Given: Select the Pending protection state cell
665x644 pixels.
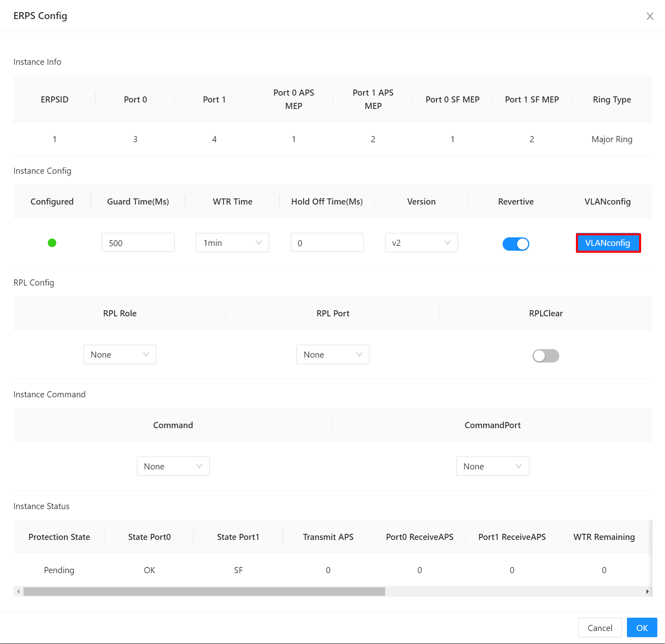Looking at the screenshot, I should pyautogui.click(x=59, y=570).
